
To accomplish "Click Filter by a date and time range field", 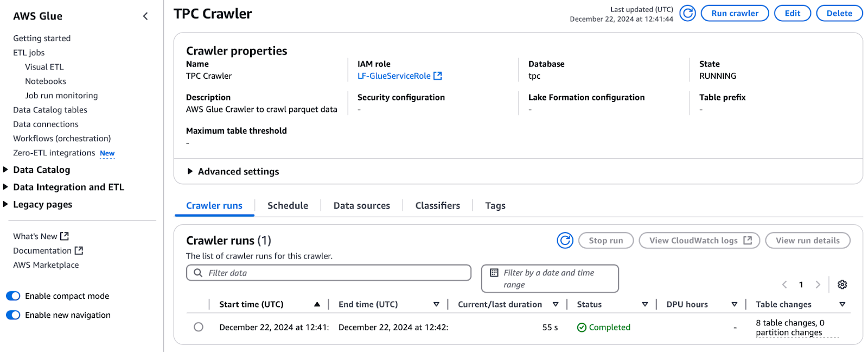I will (x=550, y=279).
